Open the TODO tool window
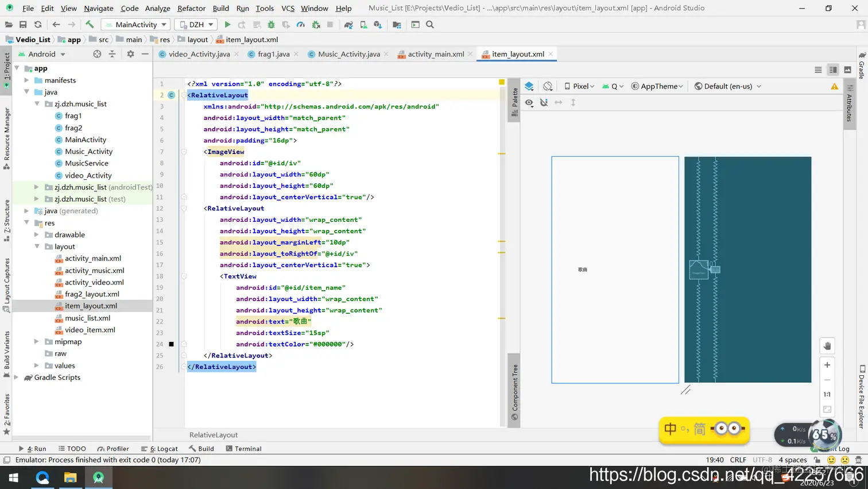 [x=72, y=449]
